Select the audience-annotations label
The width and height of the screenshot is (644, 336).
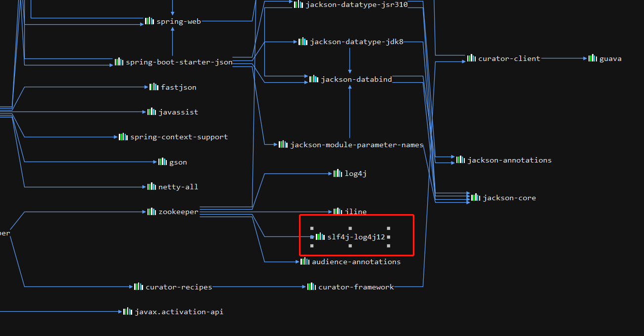[356, 262]
